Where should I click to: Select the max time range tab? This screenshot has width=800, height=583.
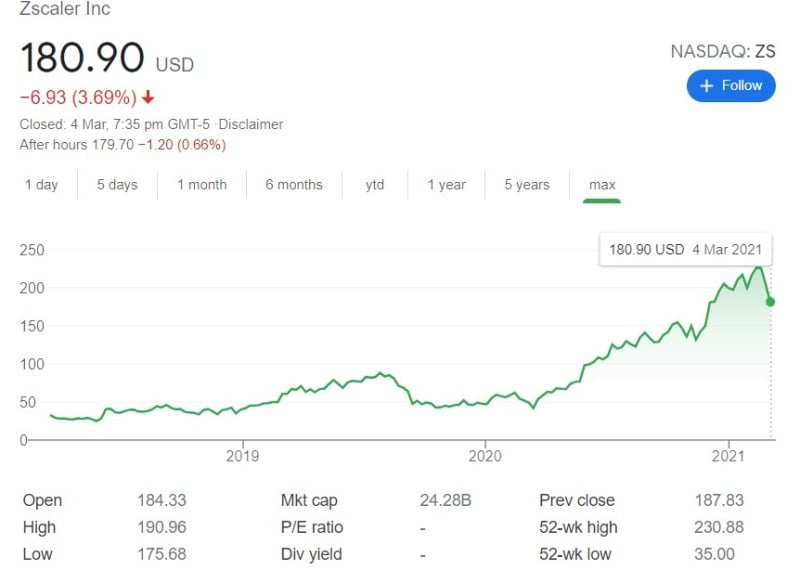click(600, 184)
